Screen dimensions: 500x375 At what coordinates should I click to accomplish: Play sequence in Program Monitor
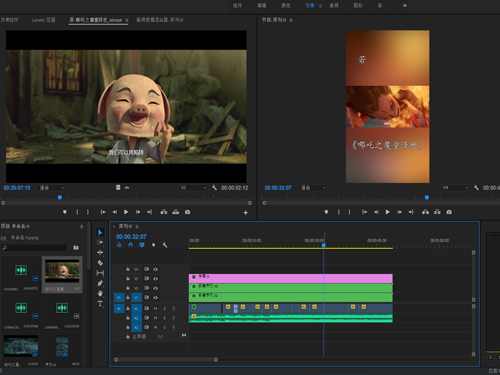pyautogui.click(x=388, y=212)
